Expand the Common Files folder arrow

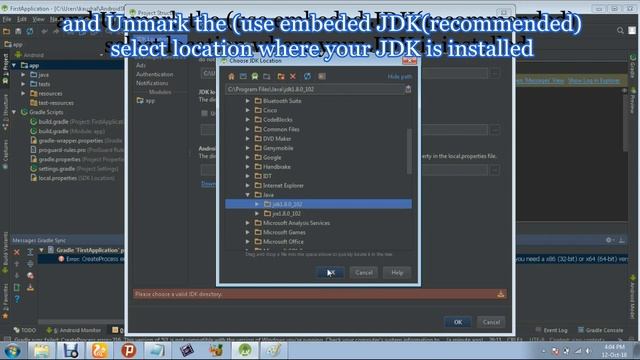click(248, 129)
